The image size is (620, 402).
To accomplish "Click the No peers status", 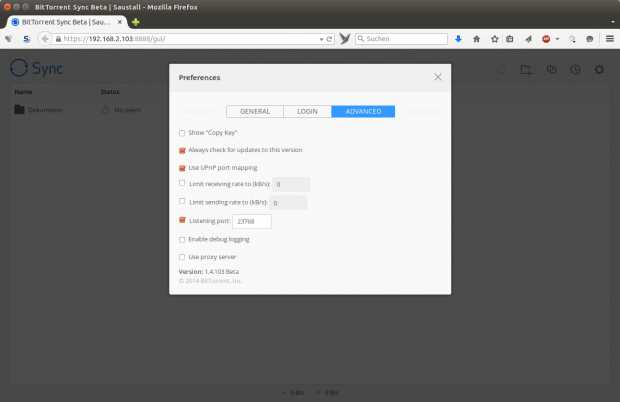I will click(121, 110).
